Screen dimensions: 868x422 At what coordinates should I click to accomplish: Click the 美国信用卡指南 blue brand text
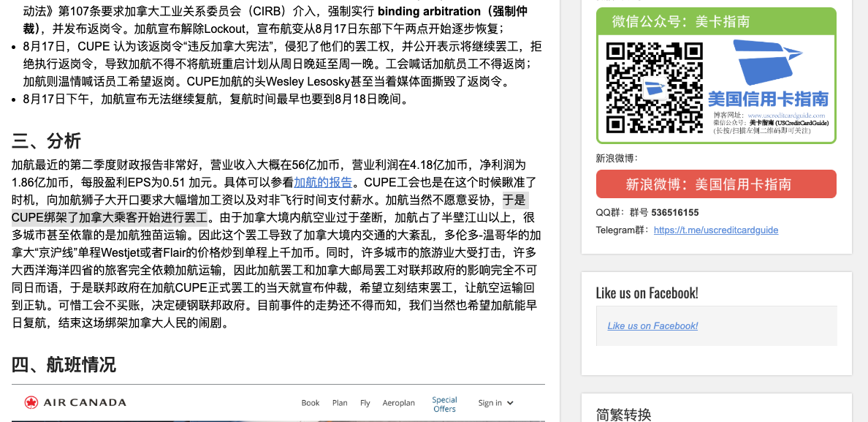768,99
